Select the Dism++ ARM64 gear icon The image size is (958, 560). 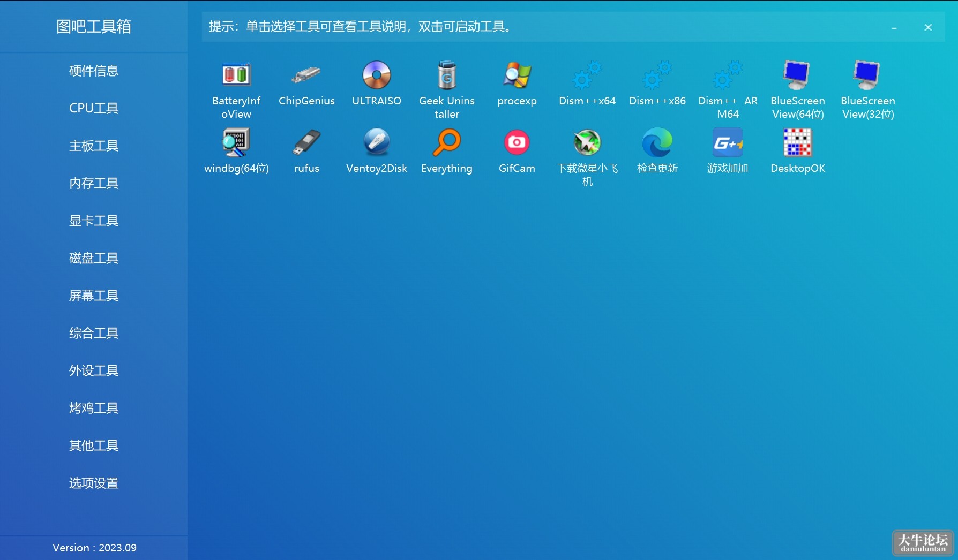728,75
